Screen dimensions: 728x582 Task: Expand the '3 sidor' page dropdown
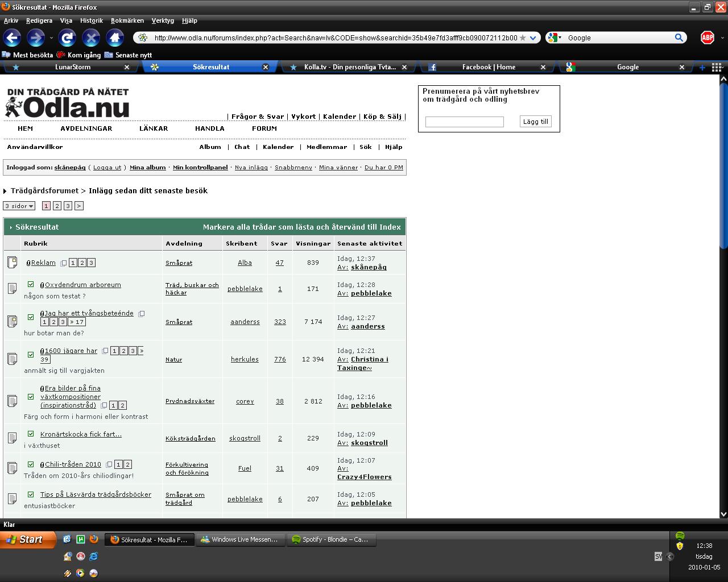tap(19, 206)
